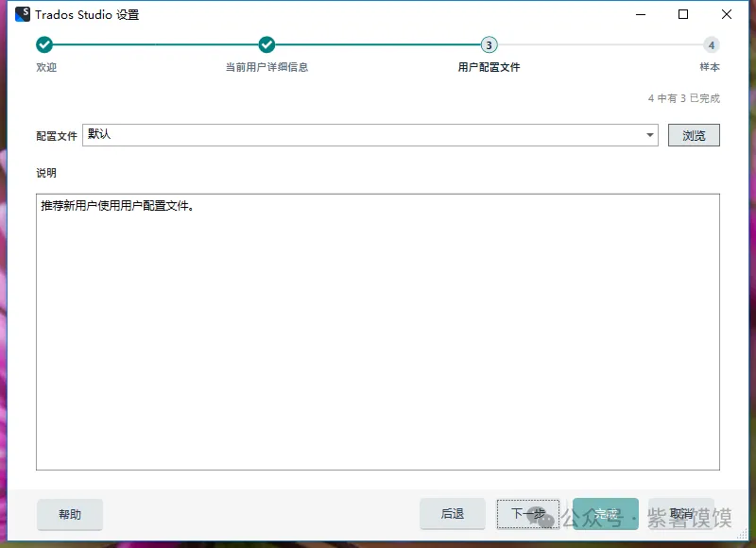Go back using the 后退 button
This screenshot has width=756, height=548.
453,515
